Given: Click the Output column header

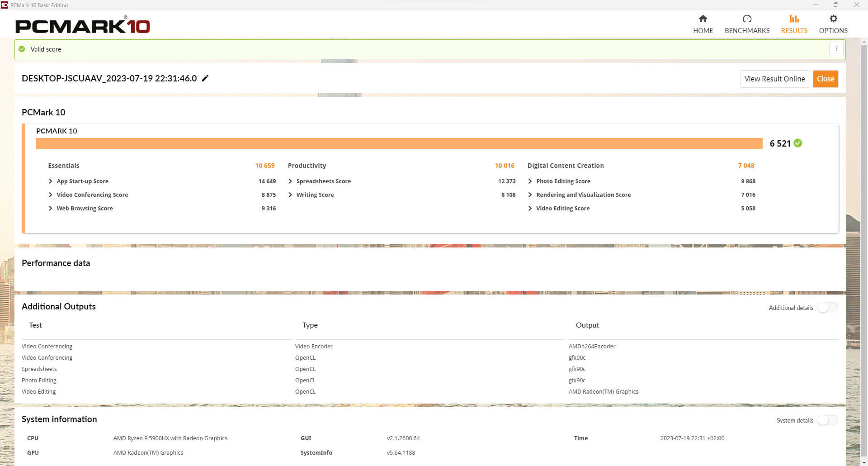Looking at the screenshot, I should click(x=587, y=325).
